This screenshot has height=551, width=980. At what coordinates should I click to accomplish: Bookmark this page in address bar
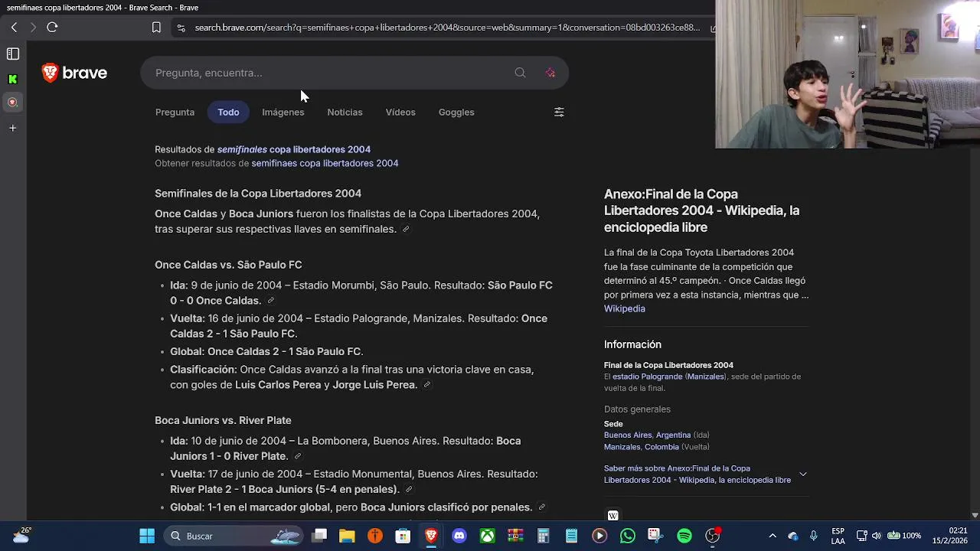click(x=156, y=28)
